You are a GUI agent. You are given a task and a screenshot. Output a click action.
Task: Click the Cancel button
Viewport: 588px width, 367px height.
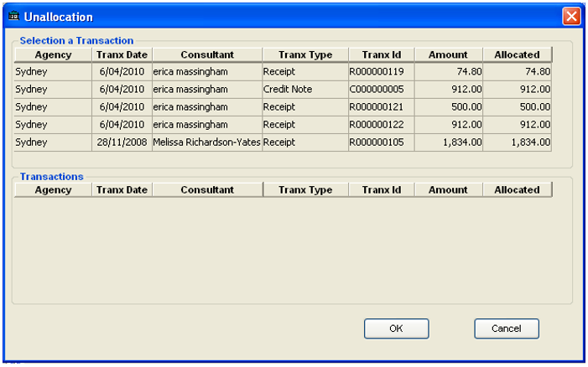point(507,328)
